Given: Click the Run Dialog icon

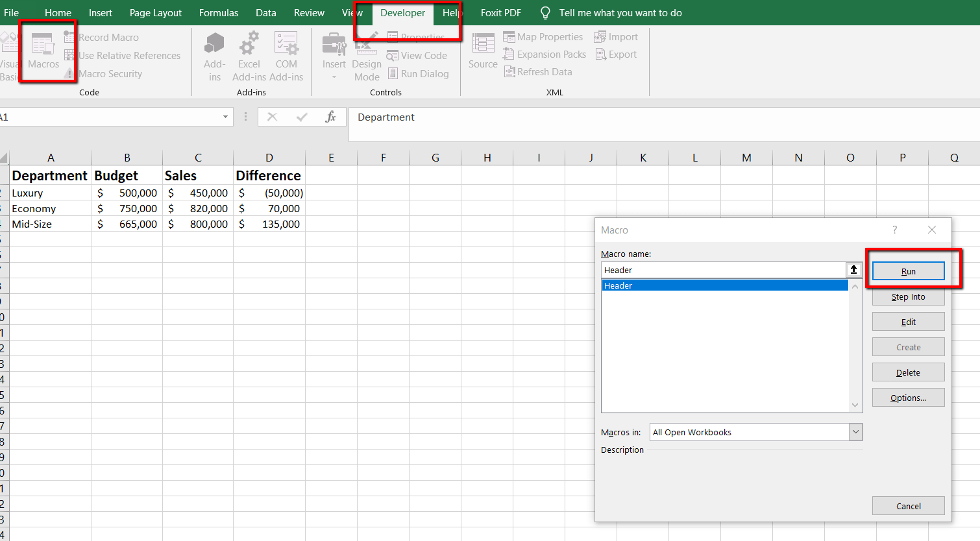Looking at the screenshot, I should click(419, 73).
